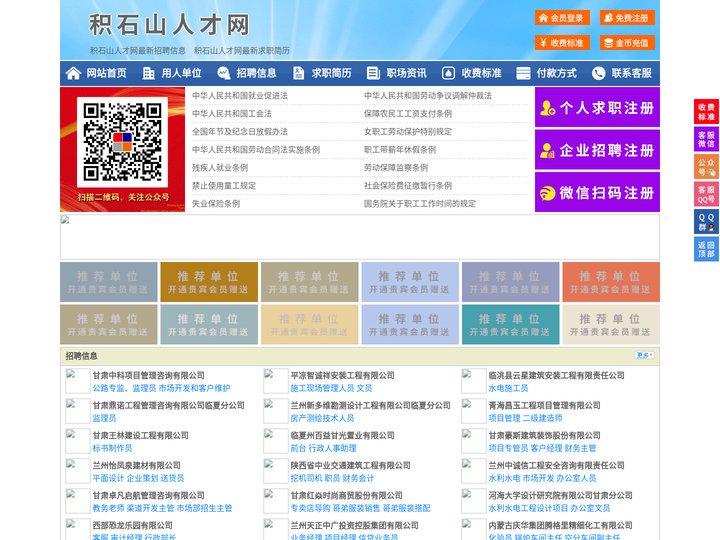
Task: Click the blue QQ群 sidebar icon
Action: click(706, 222)
